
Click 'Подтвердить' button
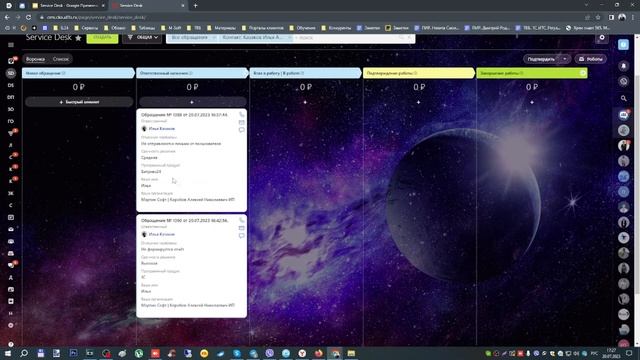click(541, 59)
